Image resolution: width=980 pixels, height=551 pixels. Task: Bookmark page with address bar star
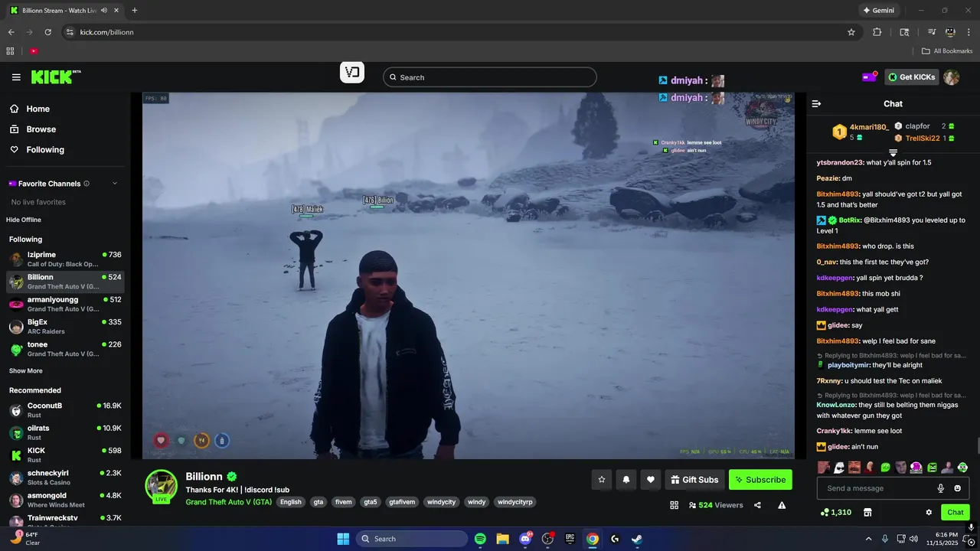coord(851,32)
